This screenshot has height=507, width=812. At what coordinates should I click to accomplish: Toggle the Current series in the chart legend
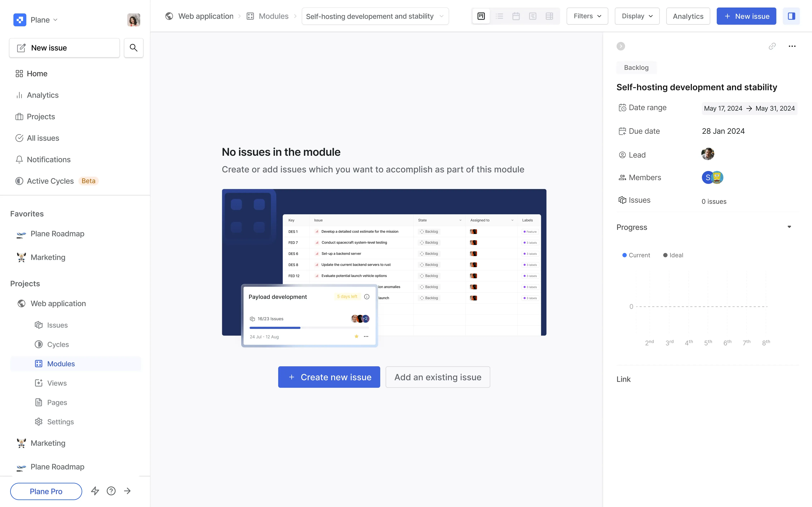click(636, 255)
